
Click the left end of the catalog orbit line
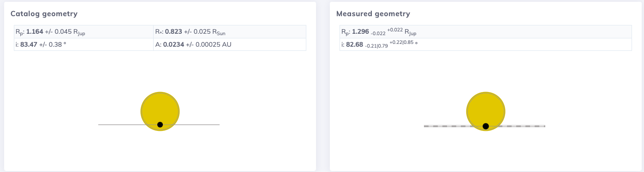pos(100,125)
